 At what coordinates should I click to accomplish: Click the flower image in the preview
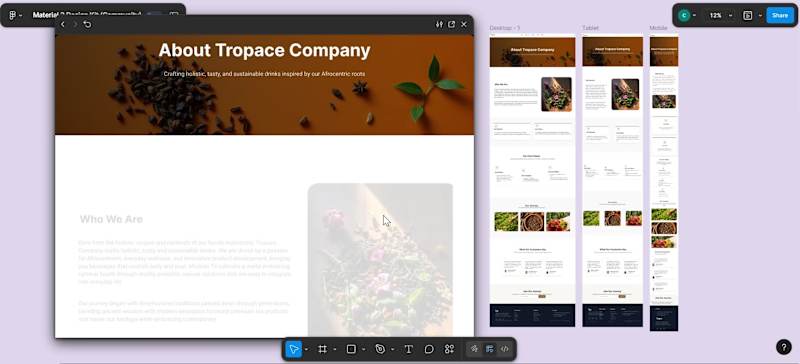[x=380, y=260]
